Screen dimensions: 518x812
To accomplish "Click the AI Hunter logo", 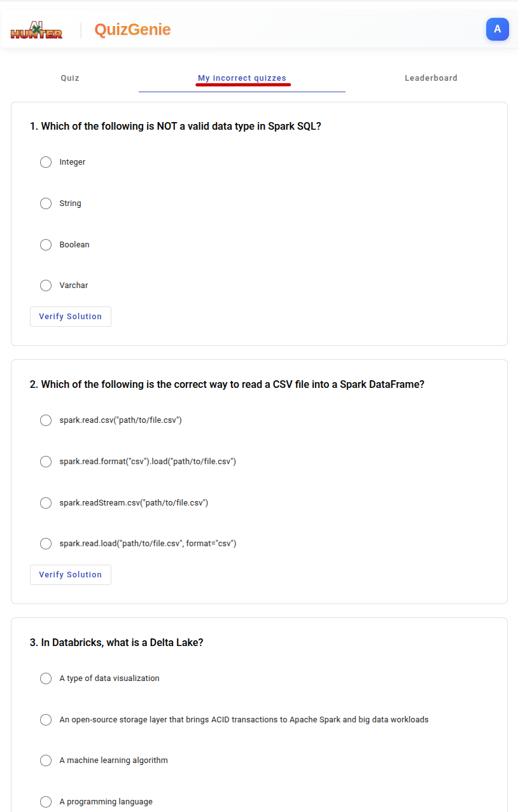I will pos(36,29).
